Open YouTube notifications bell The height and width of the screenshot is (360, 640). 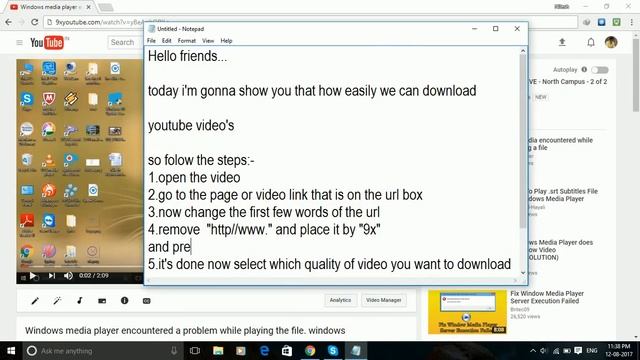click(x=591, y=42)
